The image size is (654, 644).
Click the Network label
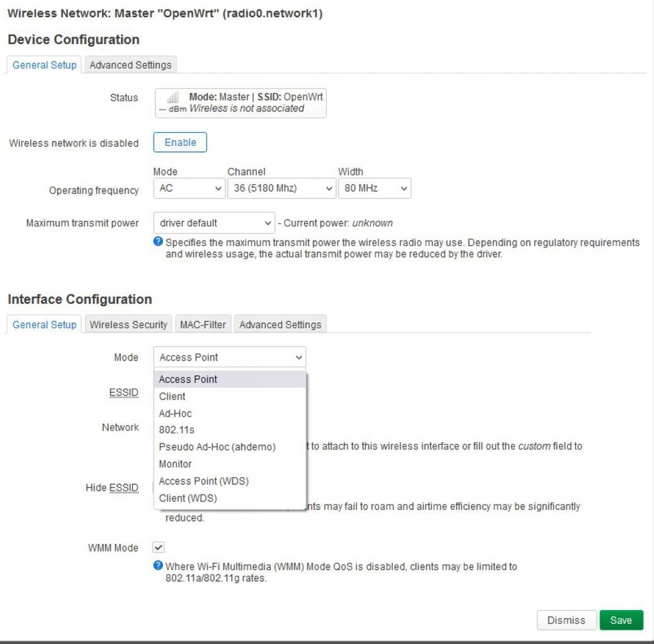coord(120,427)
